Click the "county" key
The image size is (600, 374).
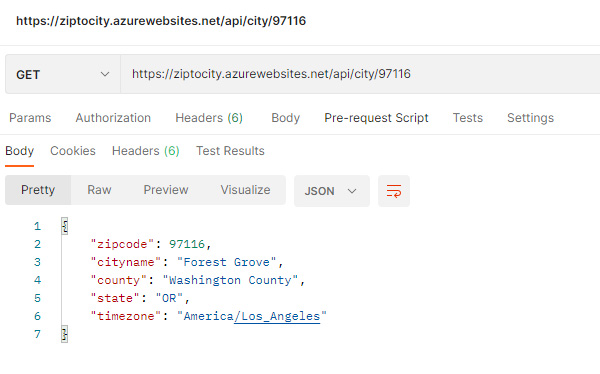tap(119, 280)
